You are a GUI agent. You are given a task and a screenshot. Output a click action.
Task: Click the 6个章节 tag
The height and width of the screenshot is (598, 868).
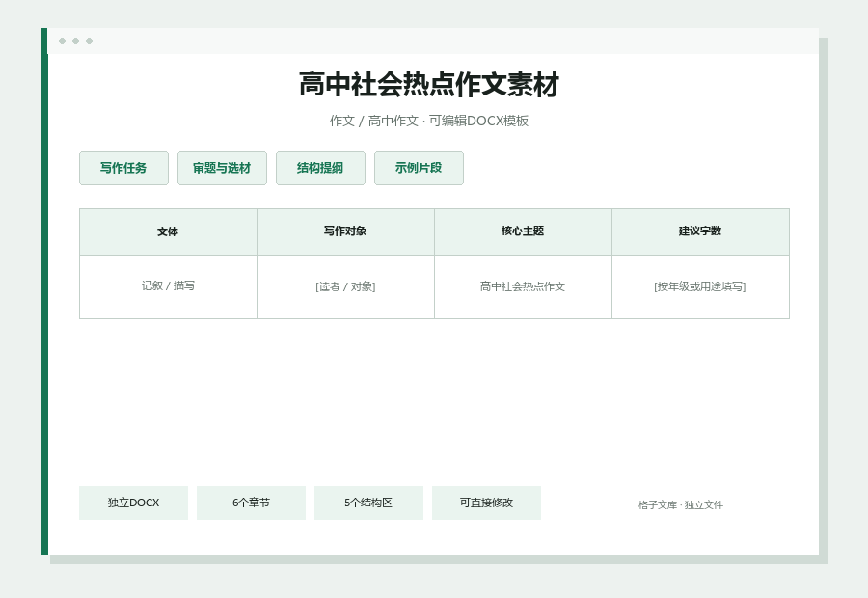(251, 503)
